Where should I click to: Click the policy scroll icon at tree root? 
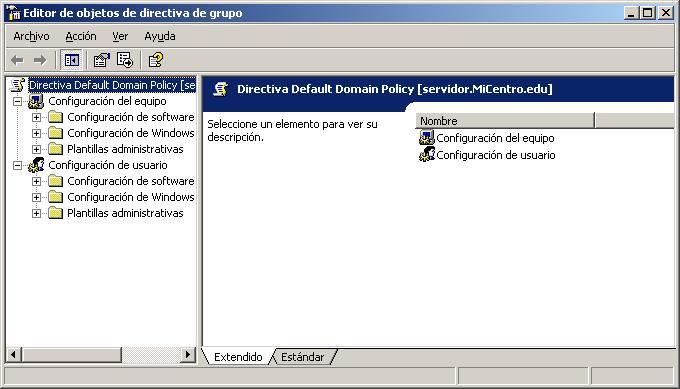coord(18,85)
